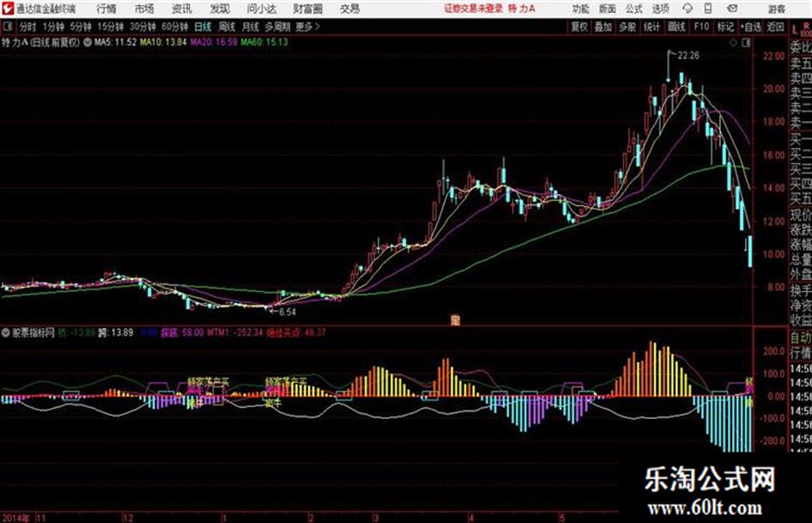Click the 叠加 overlay button
The height and width of the screenshot is (523, 812).
click(603, 27)
